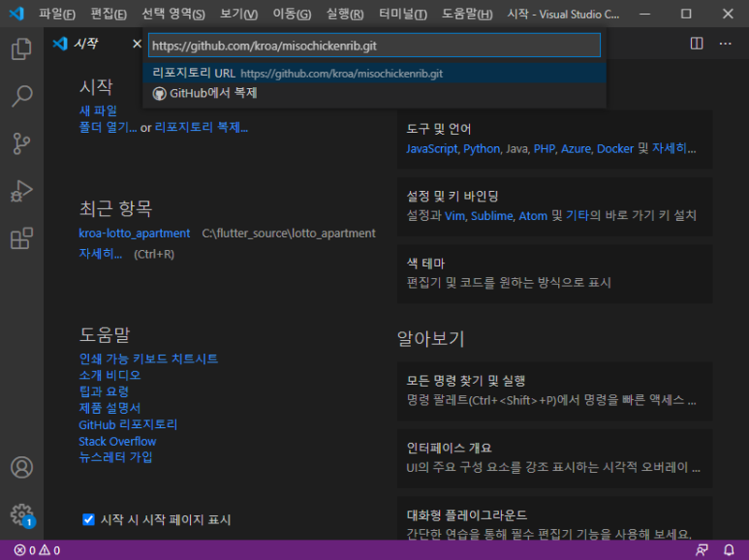
Task: Click the split editor icon
Action: click(697, 44)
